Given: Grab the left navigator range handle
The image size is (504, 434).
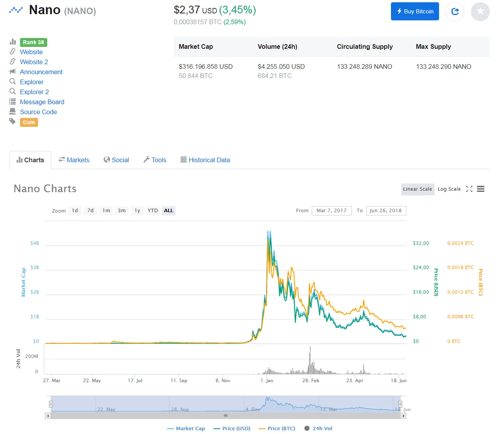Looking at the screenshot, I should click(51, 404).
